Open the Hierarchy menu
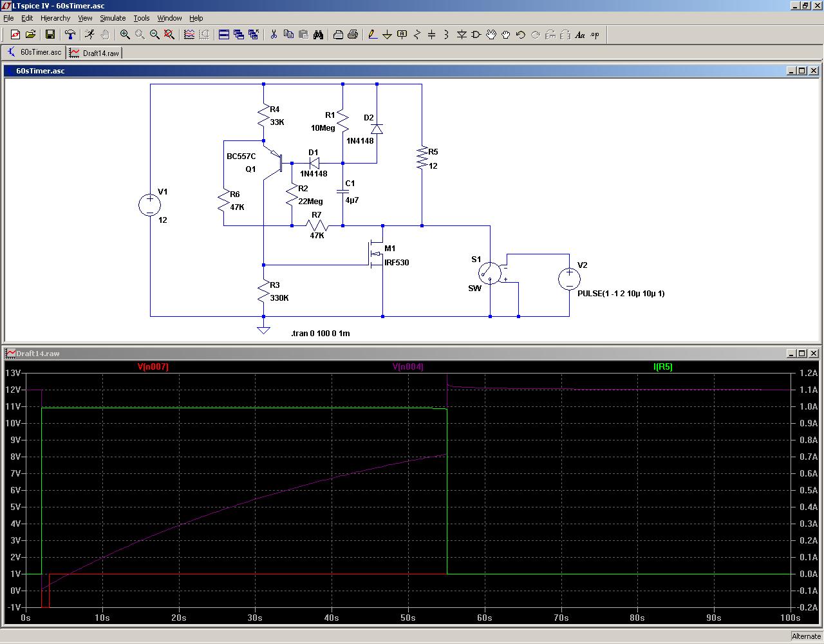 55,18
